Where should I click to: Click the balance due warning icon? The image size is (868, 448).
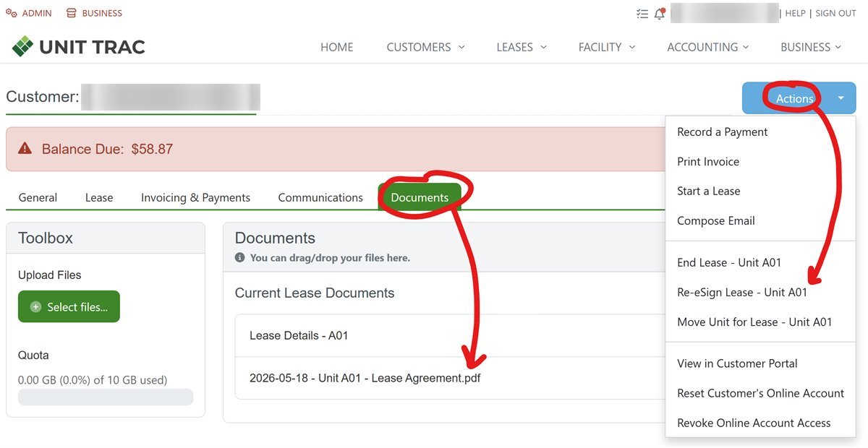(x=25, y=149)
